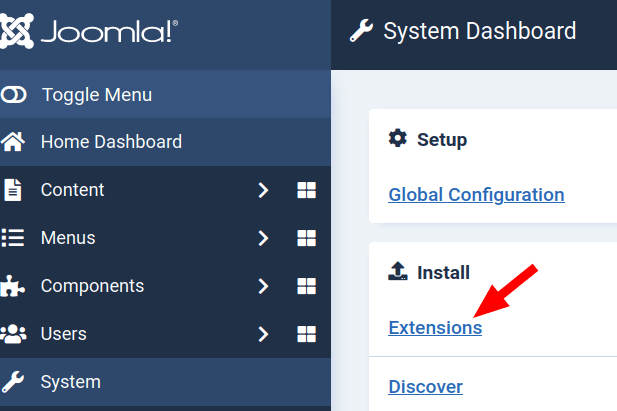617x411 pixels.
Task: Click the Joomla logo
Action: pos(89,31)
